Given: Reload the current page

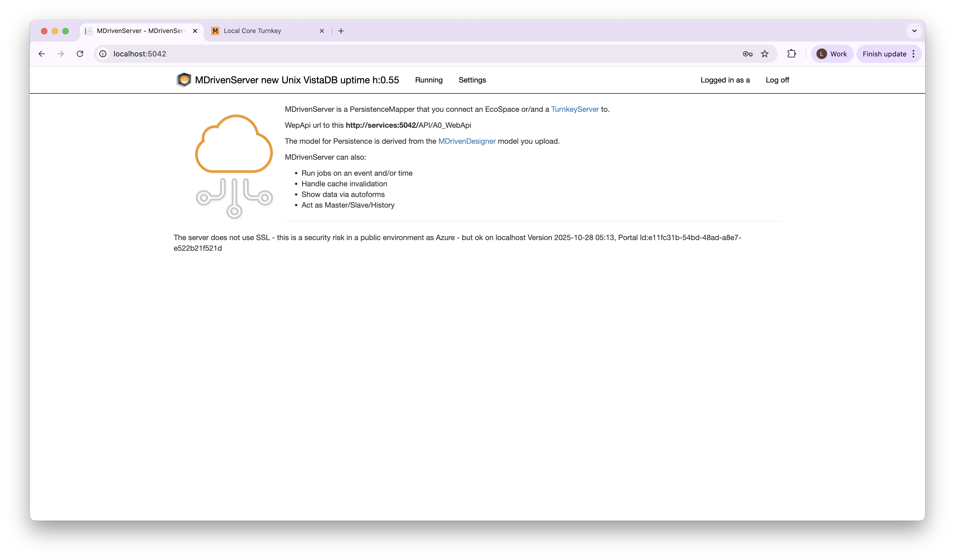Looking at the screenshot, I should point(80,54).
